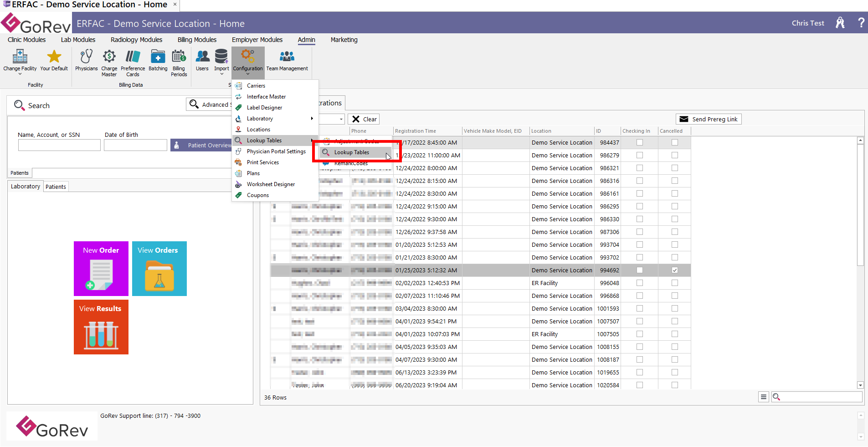Screen dimensions: 868x447
Task: Select Interface Master menu item
Action: [x=275, y=97]
